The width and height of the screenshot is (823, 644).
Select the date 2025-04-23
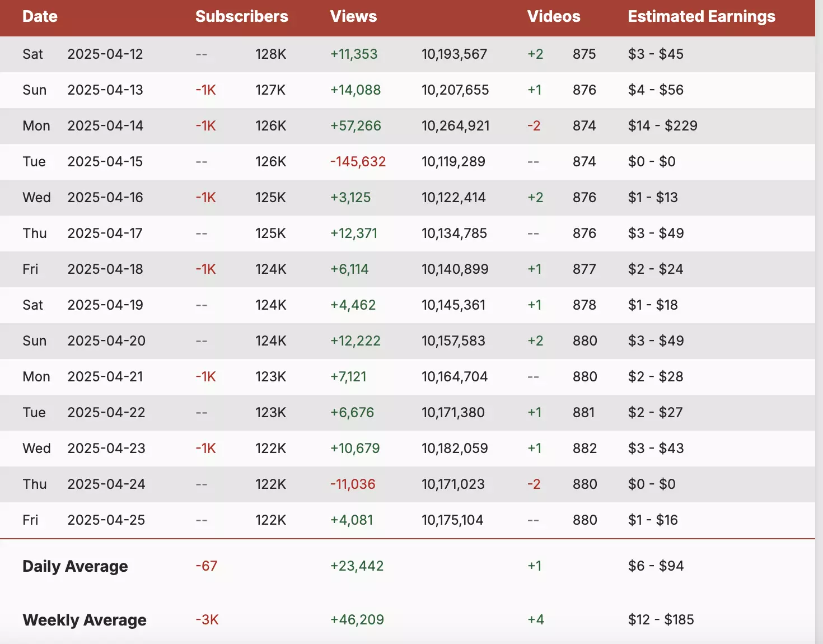click(106, 449)
